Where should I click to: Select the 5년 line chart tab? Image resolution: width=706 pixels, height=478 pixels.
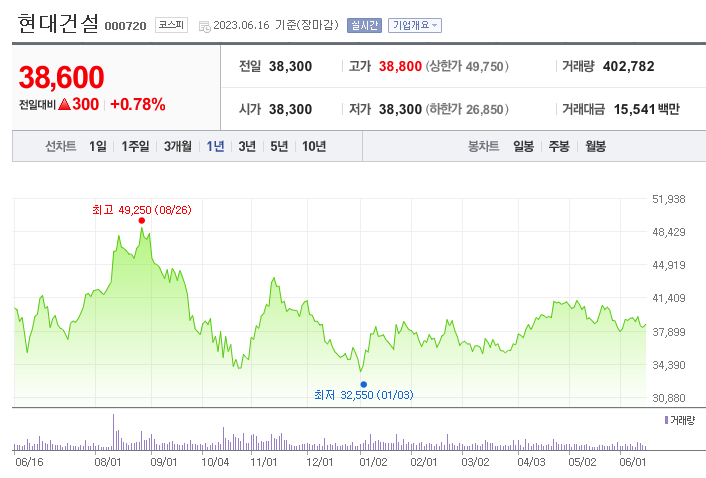[x=279, y=146]
